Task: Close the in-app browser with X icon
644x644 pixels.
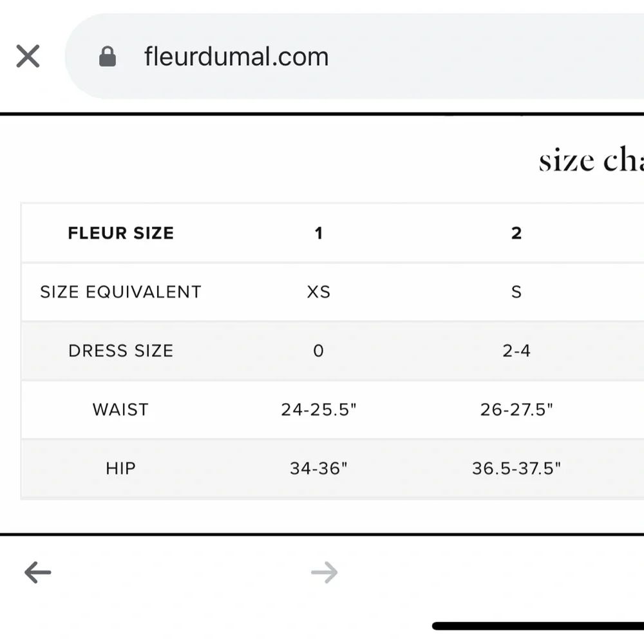Action: pyautogui.click(x=28, y=56)
